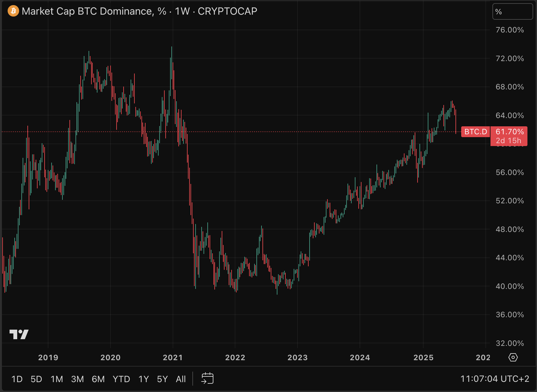Select the 6M range
The width and height of the screenshot is (537, 392).
click(x=98, y=379)
